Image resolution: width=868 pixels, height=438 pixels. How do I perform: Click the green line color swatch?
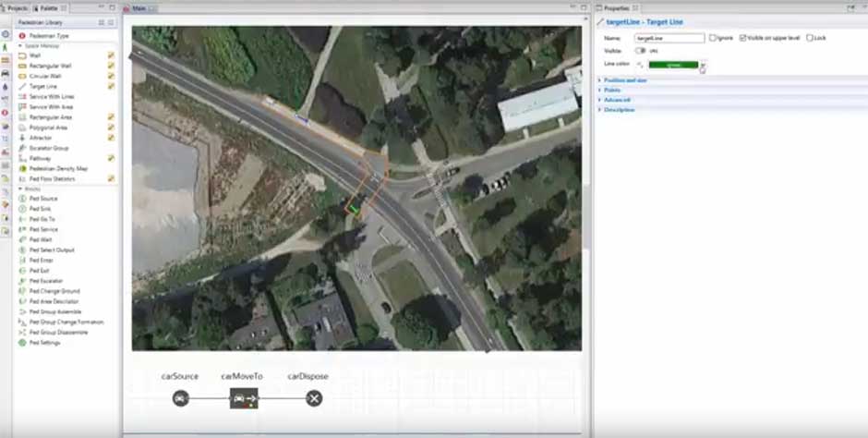(673, 65)
